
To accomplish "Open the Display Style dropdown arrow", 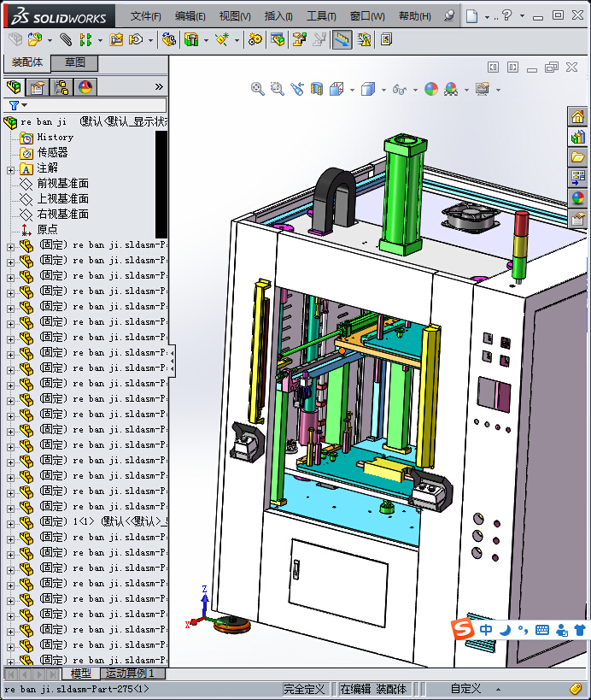I will click(x=383, y=91).
